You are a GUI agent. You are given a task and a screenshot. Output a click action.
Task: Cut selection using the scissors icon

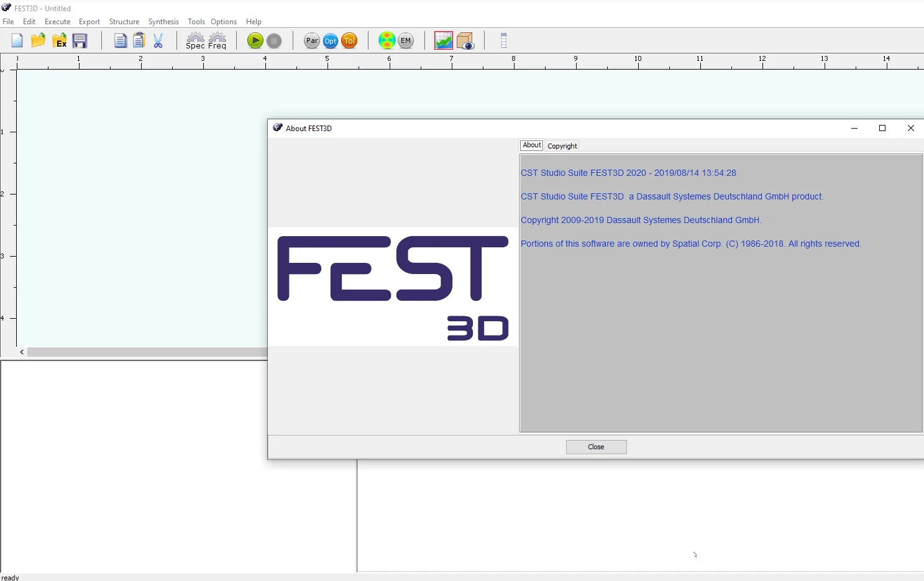pyautogui.click(x=158, y=41)
